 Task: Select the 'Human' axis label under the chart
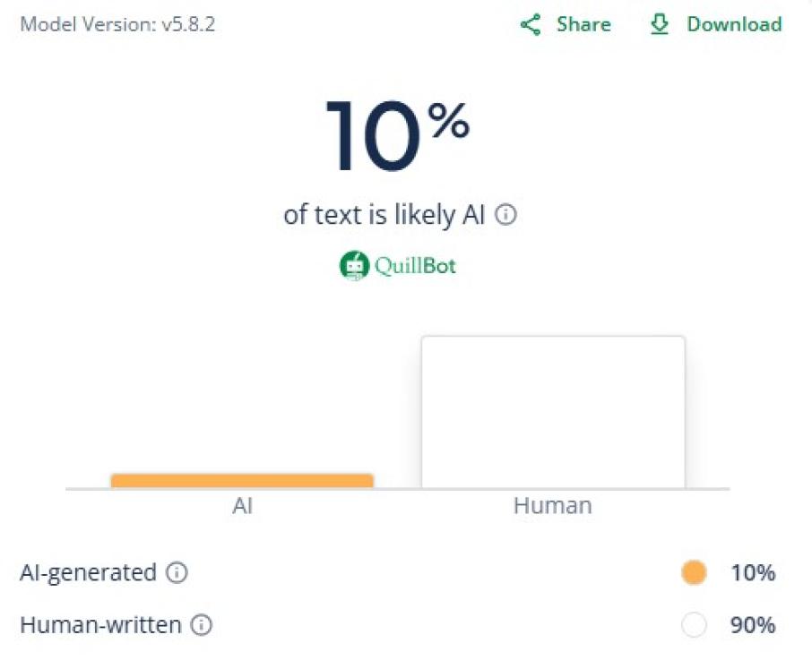[552, 506]
